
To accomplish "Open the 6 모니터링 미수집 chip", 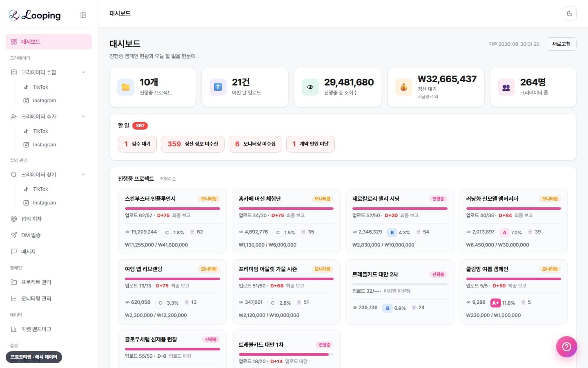I will pos(255,144).
